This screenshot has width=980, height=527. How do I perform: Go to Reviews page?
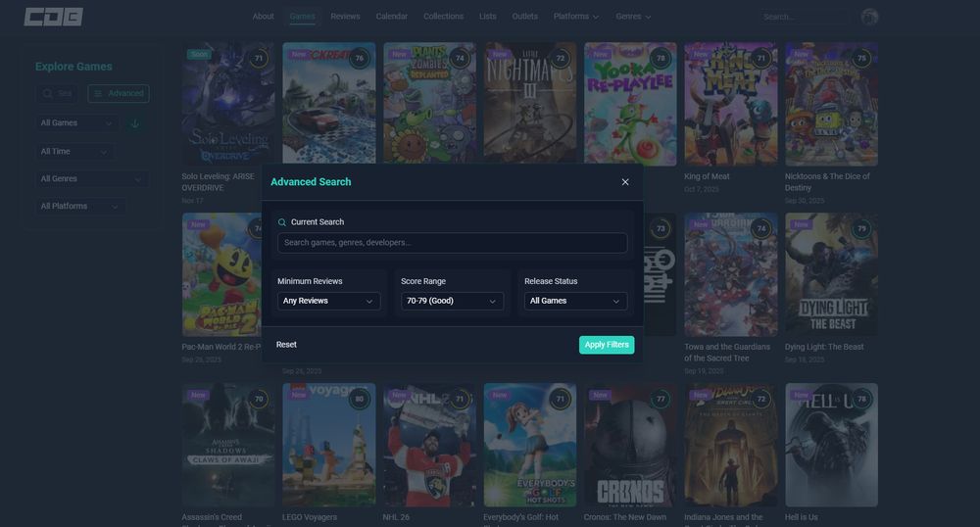(345, 17)
